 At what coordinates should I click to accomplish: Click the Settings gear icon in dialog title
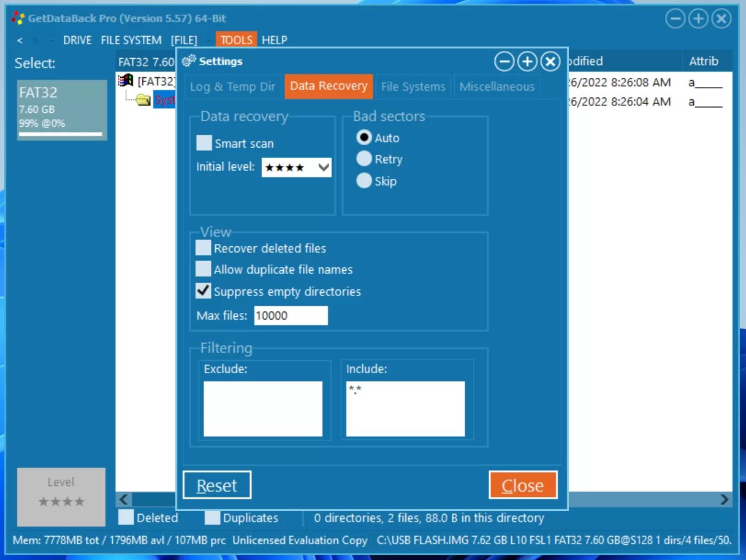189,61
